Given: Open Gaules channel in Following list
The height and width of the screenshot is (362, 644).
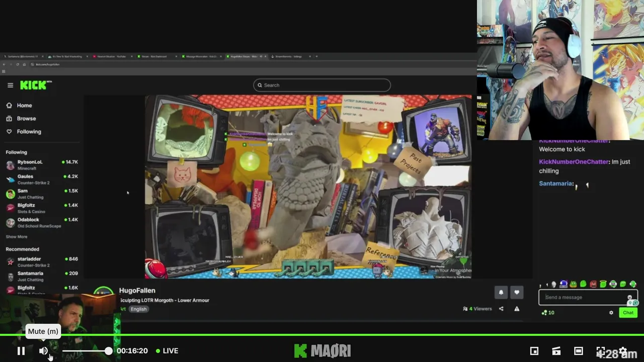Looking at the screenshot, I should (x=42, y=178).
